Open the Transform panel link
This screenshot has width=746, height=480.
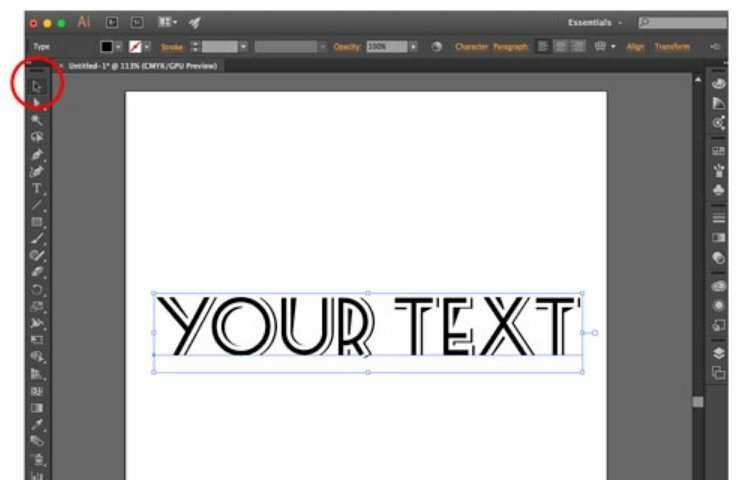click(x=672, y=47)
